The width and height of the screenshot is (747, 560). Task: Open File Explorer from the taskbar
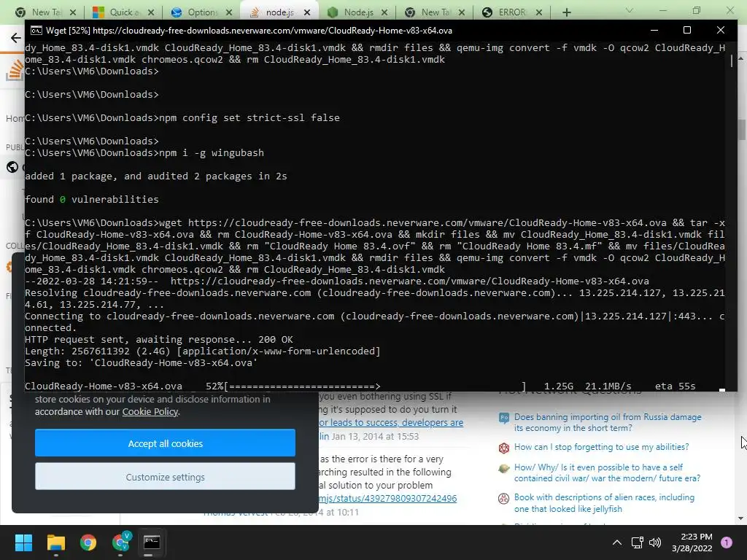55,542
